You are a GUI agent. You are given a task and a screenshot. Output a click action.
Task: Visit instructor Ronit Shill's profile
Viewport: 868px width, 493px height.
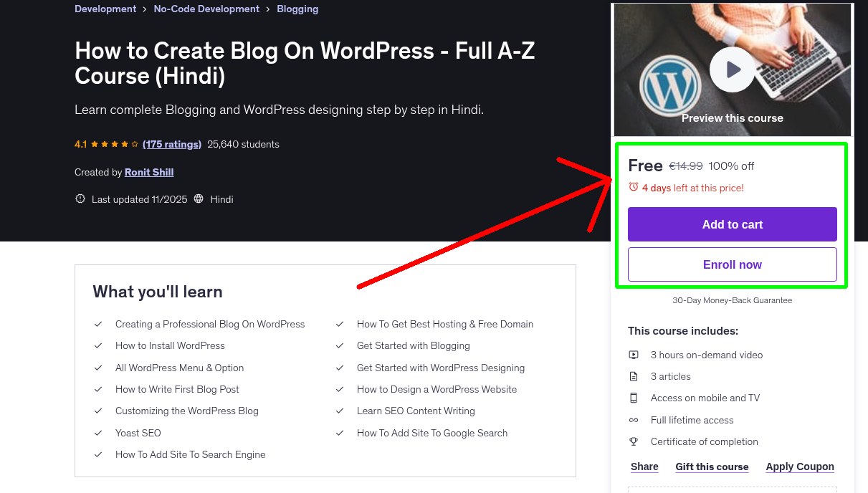tap(148, 172)
